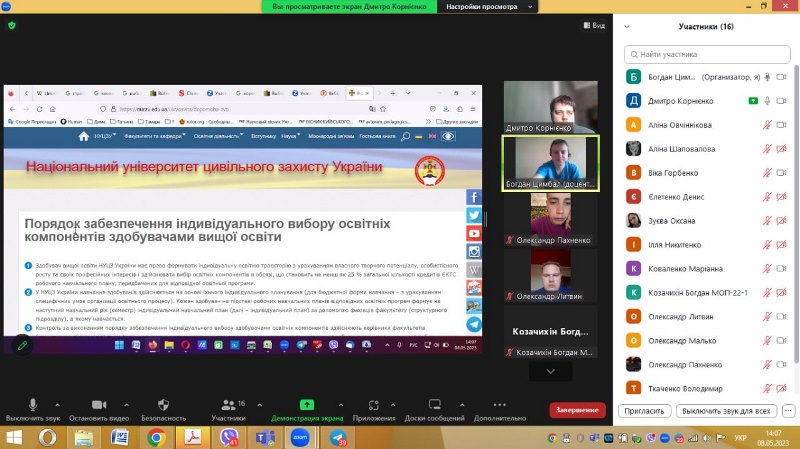Open the Вид view menu
This screenshot has height=449, width=800.
(591, 25)
